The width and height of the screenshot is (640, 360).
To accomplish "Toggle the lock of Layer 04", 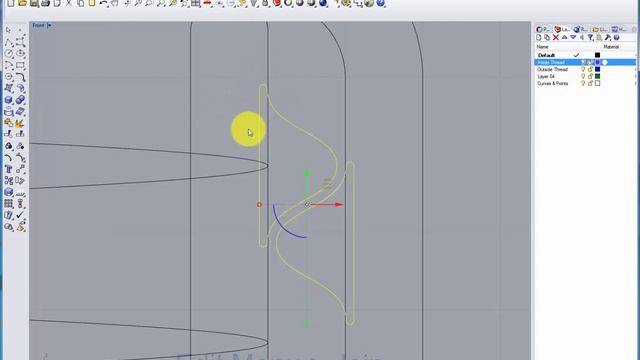I will (x=590, y=76).
